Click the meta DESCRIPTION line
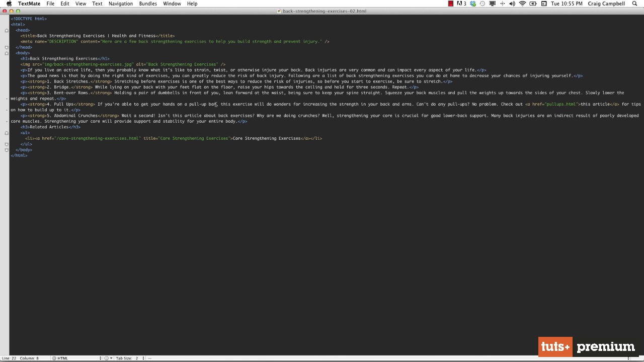 pos(175,42)
